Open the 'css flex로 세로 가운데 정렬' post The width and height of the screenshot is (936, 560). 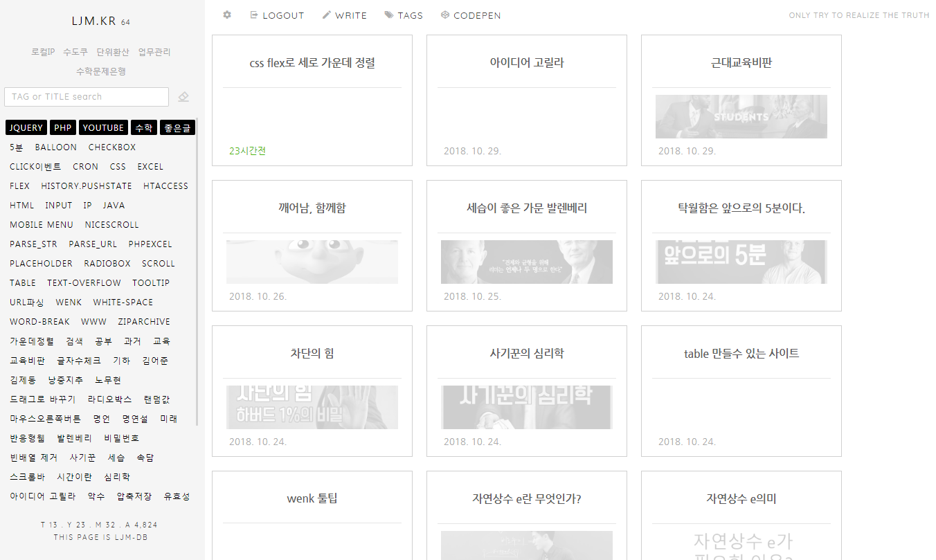pyautogui.click(x=312, y=63)
